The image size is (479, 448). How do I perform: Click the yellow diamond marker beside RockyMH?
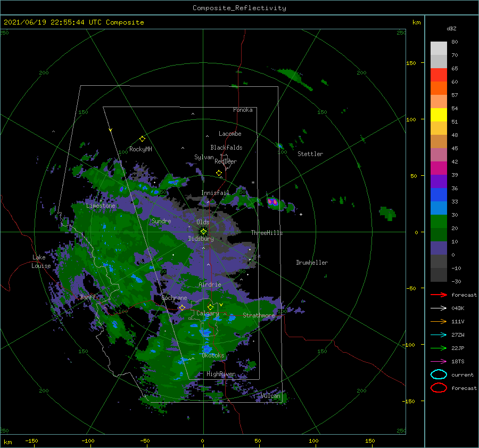(x=142, y=139)
